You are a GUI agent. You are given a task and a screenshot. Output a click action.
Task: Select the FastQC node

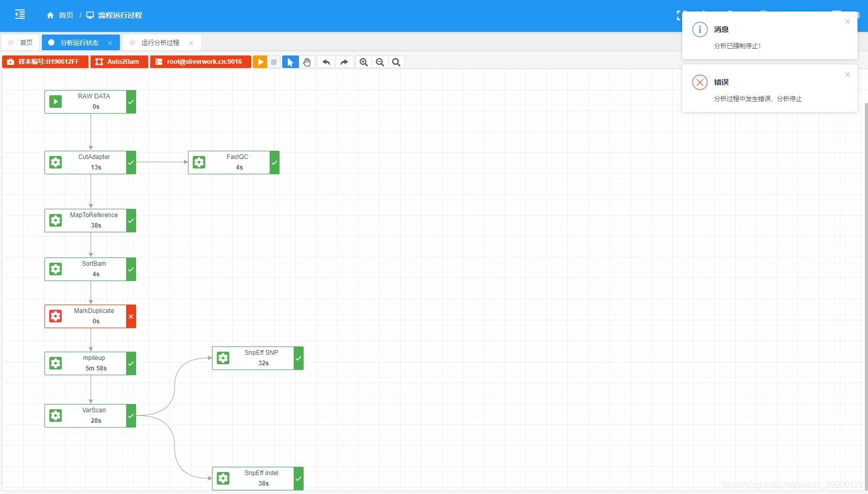point(233,162)
